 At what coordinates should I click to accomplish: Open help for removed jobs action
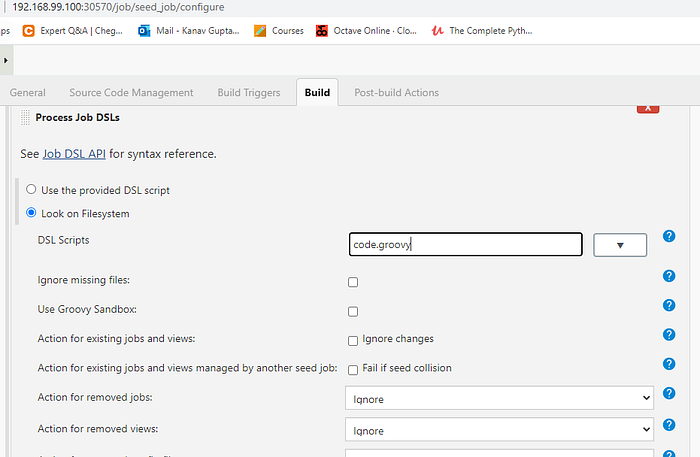(669, 394)
